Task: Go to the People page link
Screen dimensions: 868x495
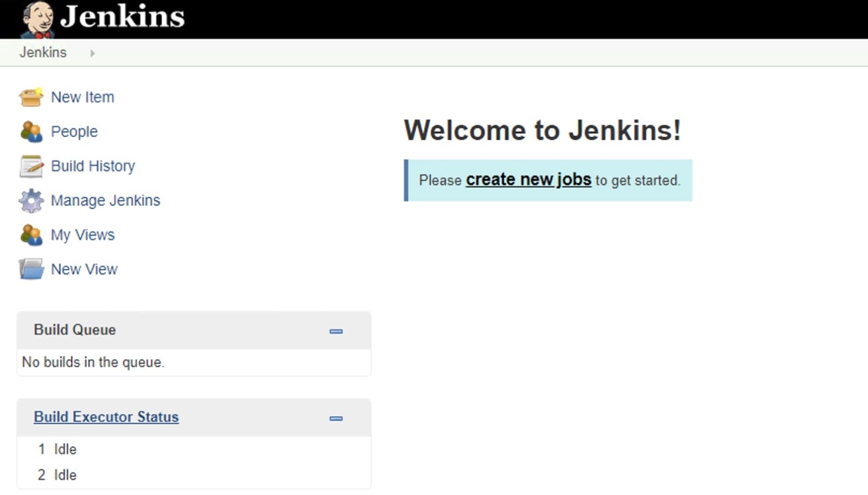Action: (x=74, y=132)
